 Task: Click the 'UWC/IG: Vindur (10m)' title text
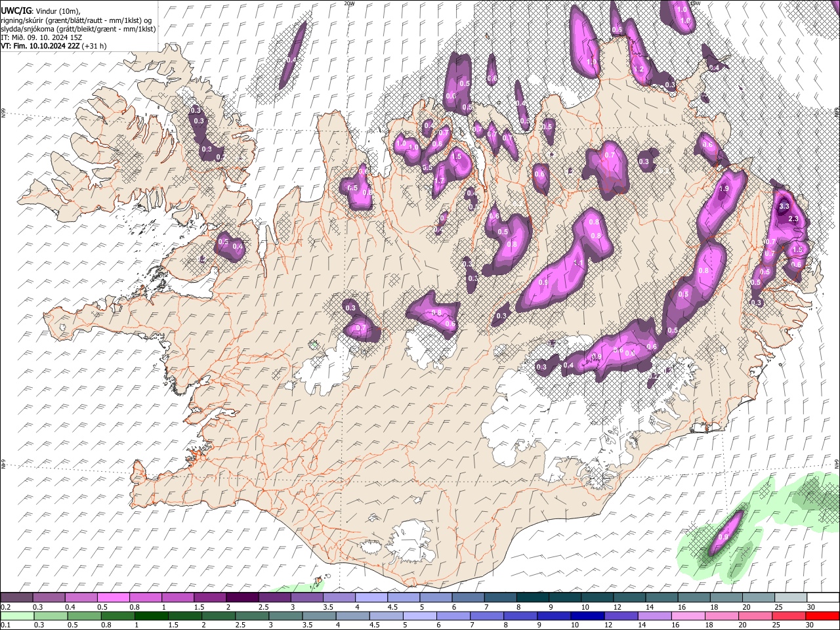tap(40, 11)
